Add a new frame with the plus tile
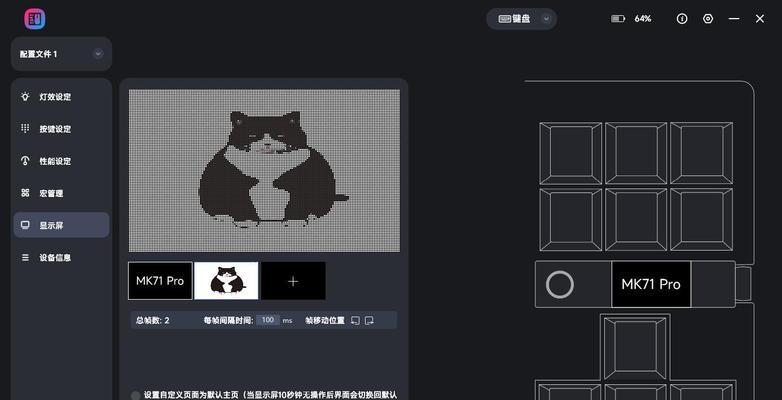The image size is (782, 400). click(x=293, y=281)
